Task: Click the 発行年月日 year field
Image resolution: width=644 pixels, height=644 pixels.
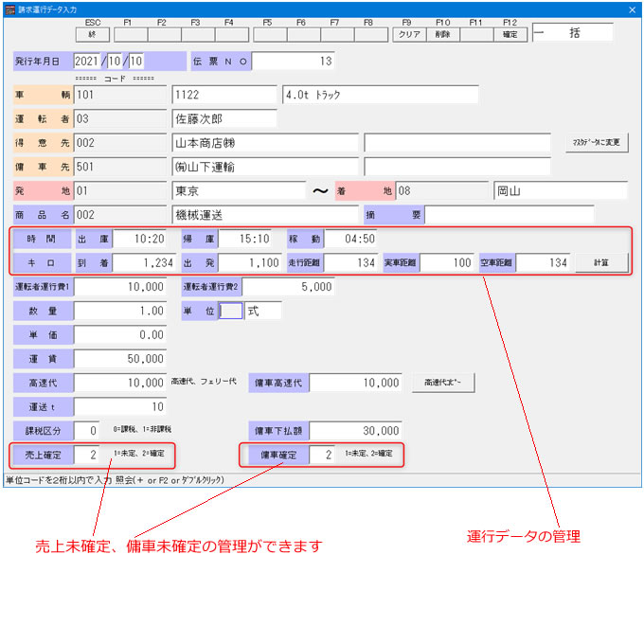Action: click(x=92, y=62)
